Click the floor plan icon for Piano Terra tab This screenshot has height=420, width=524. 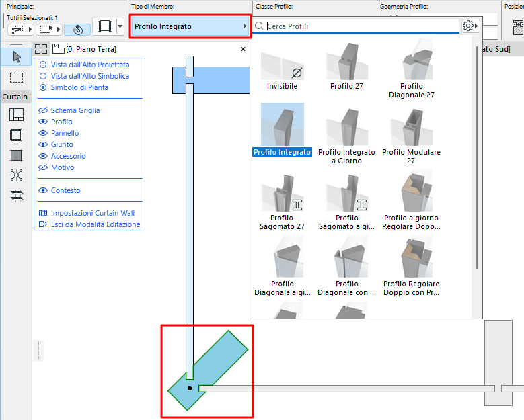(58, 49)
